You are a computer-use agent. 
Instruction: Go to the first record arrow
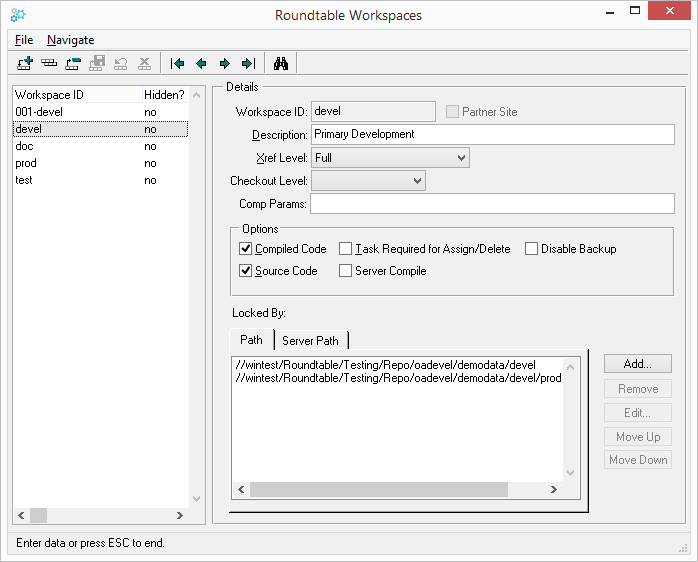point(177,64)
